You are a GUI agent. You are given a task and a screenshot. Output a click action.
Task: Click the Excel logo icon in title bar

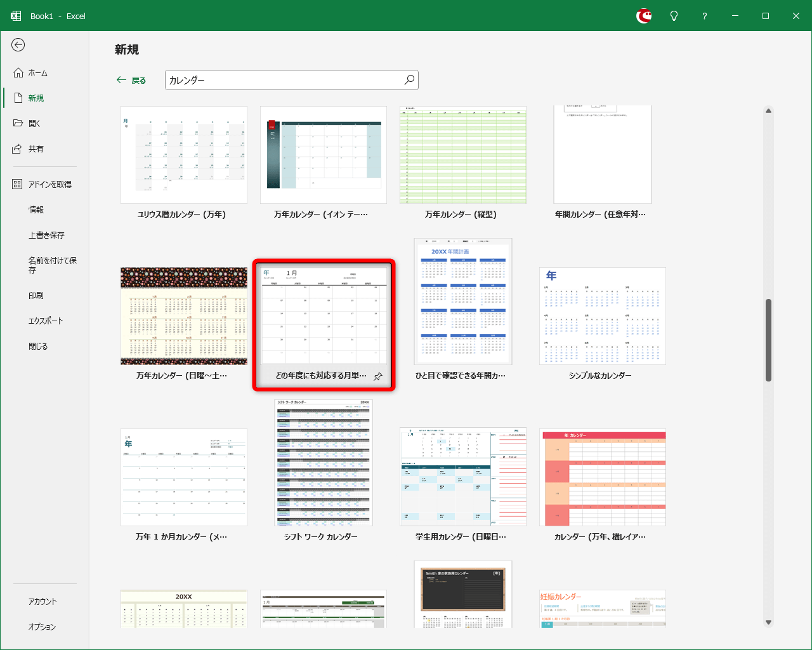coord(16,16)
